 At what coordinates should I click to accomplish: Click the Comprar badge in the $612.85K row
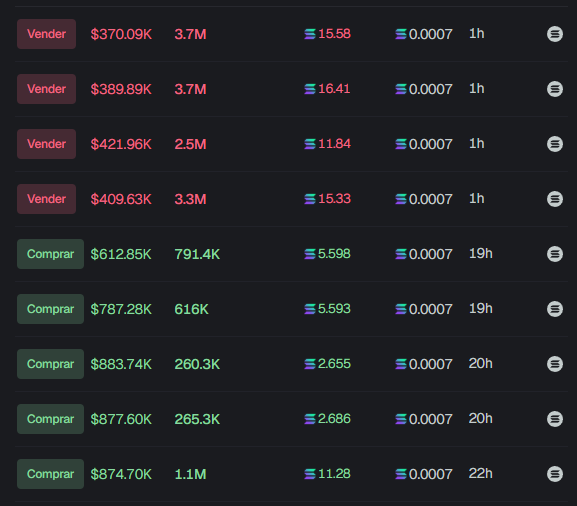50,254
